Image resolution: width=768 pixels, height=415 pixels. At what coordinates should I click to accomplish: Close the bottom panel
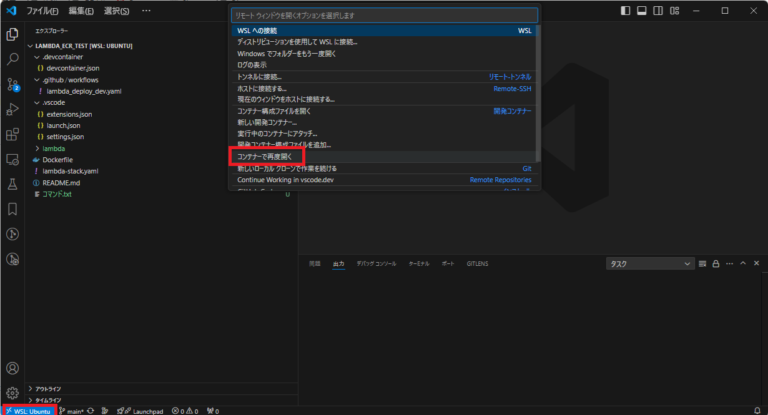coord(756,264)
